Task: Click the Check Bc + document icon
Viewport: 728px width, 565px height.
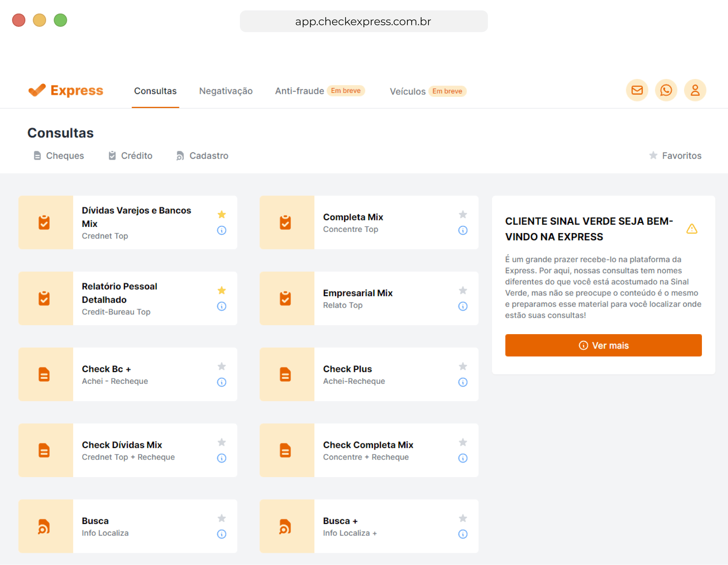Action: click(44, 374)
